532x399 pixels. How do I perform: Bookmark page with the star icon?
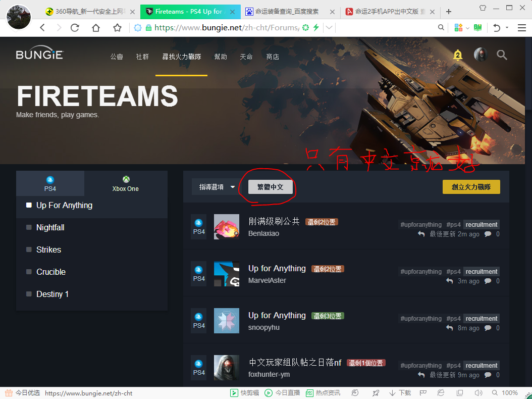pos(118,27)
